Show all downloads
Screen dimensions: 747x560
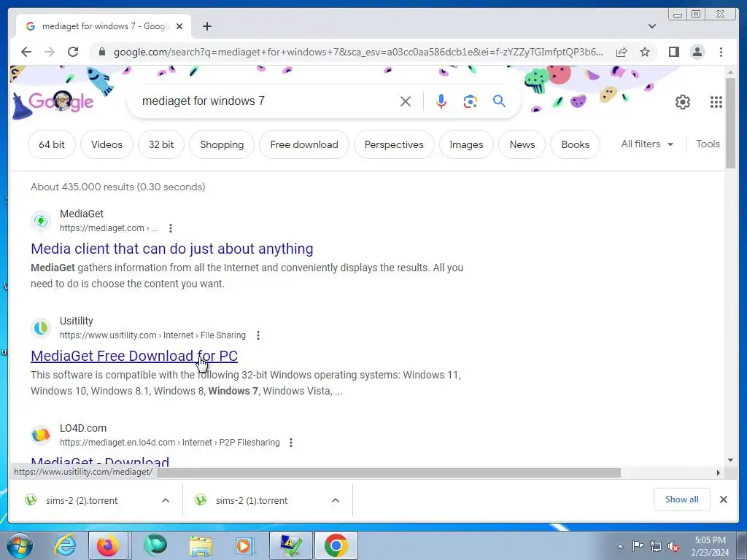682,499
